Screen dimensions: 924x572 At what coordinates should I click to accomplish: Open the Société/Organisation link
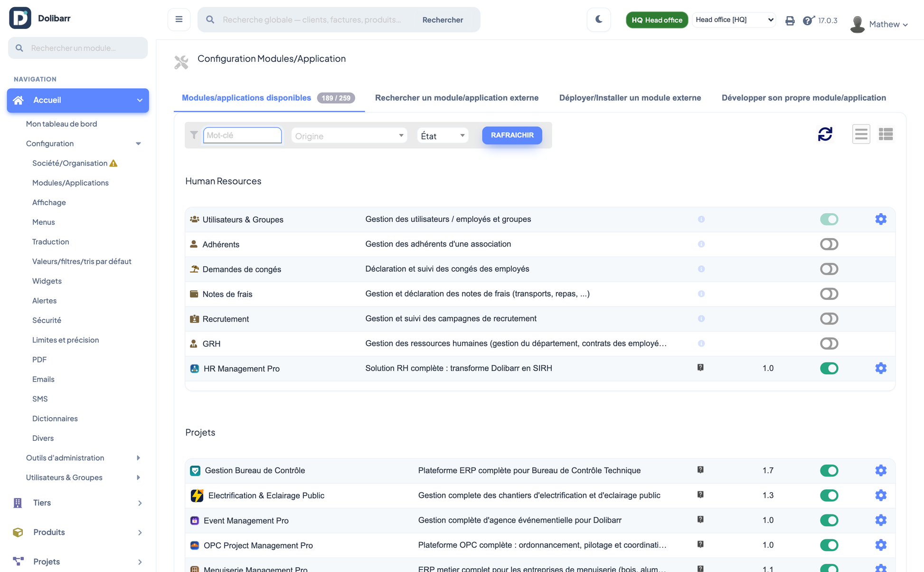click(70, 163)
